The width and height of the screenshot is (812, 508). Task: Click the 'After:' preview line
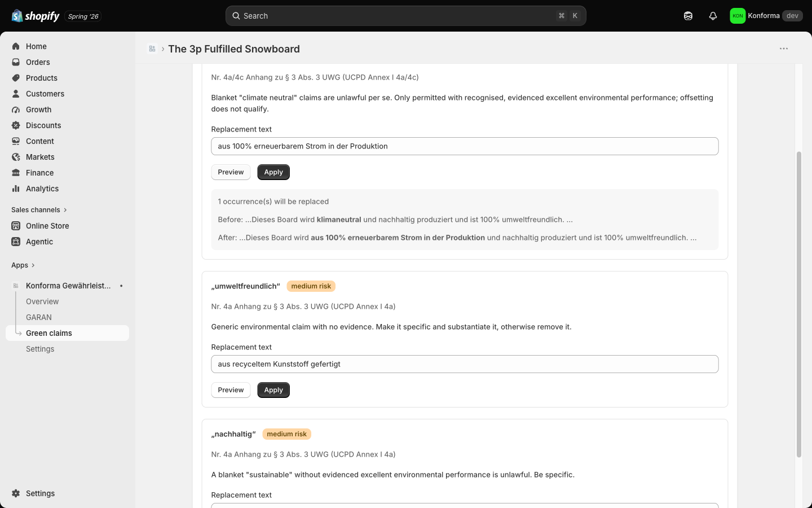[x=457, y=238]
